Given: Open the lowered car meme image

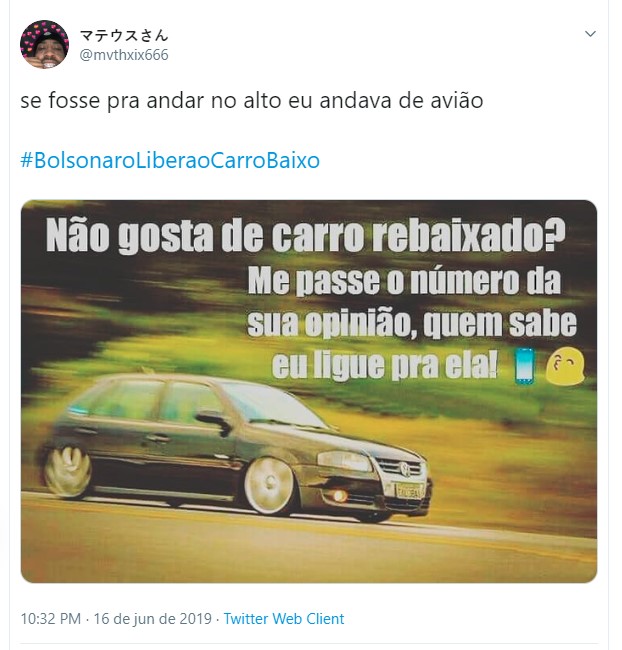Looking at the screenshot, I should tap(309, 391).
